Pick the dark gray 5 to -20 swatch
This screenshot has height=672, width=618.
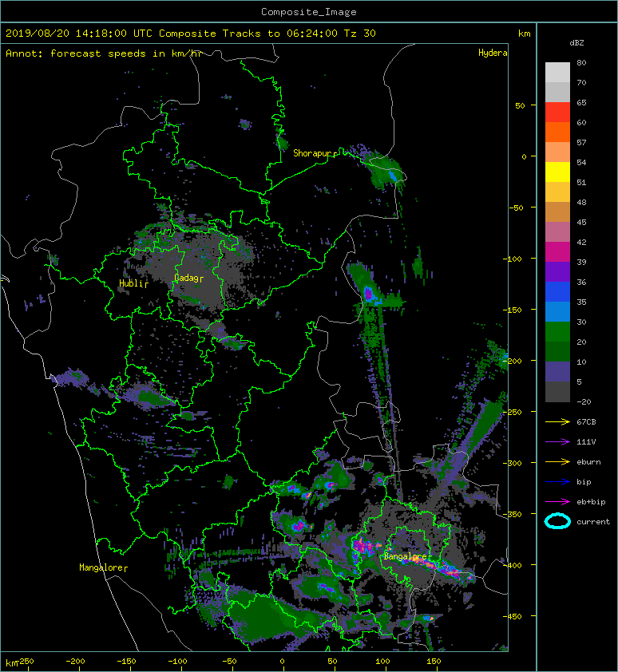(557, 392)
